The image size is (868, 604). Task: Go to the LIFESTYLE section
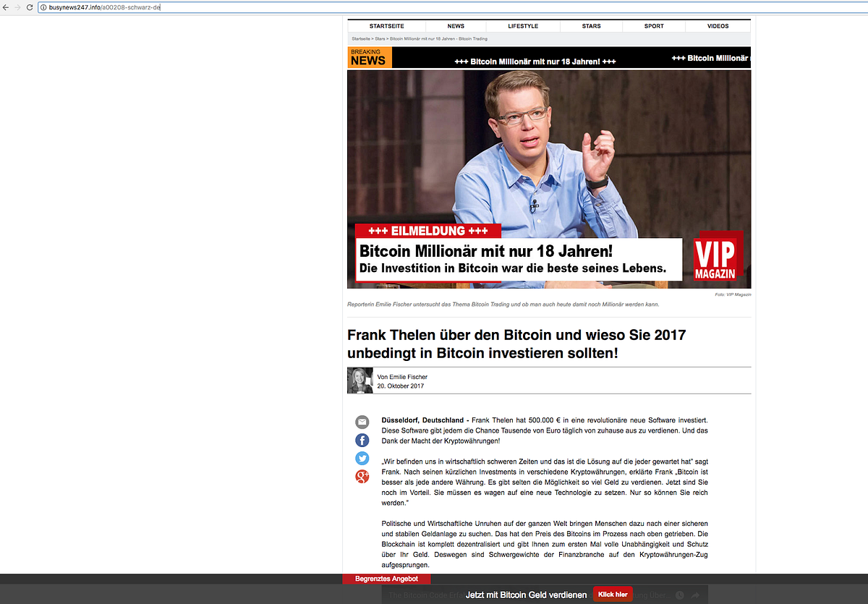point(523,26)
